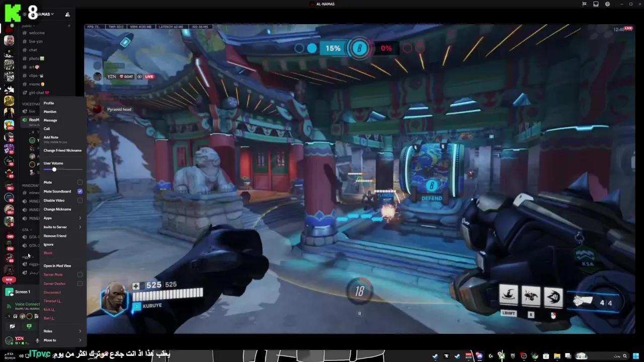Click the hash icon beside the chat channel
This screenshot has width=644, height=362.
tap(25, 50)
